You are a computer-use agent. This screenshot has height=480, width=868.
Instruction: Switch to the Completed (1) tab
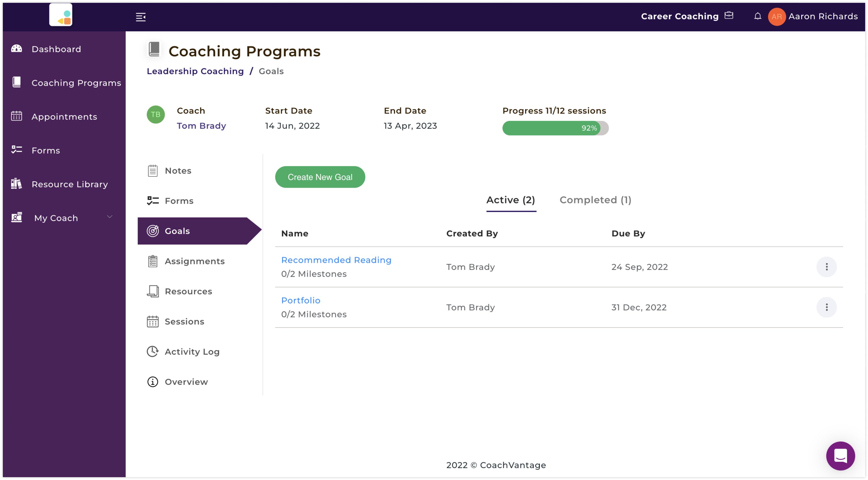coord(596,200)
